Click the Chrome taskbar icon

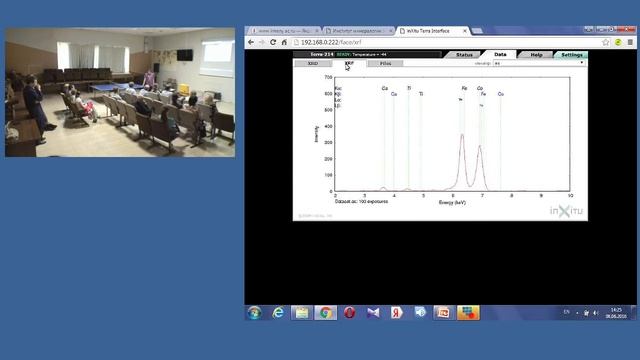coord(326,313)
